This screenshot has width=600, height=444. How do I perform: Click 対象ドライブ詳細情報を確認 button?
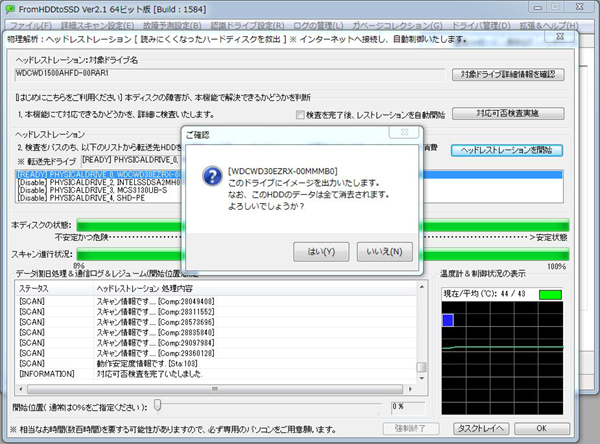coord(508,74)
